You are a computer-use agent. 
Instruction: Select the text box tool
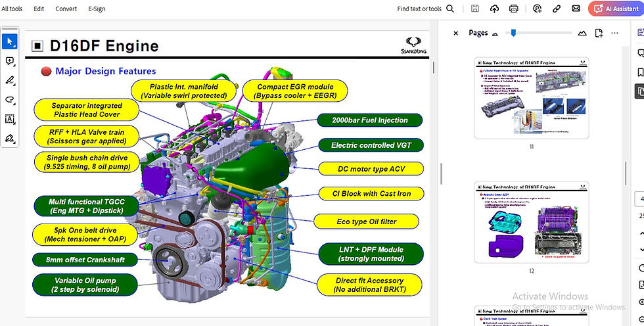10,119
